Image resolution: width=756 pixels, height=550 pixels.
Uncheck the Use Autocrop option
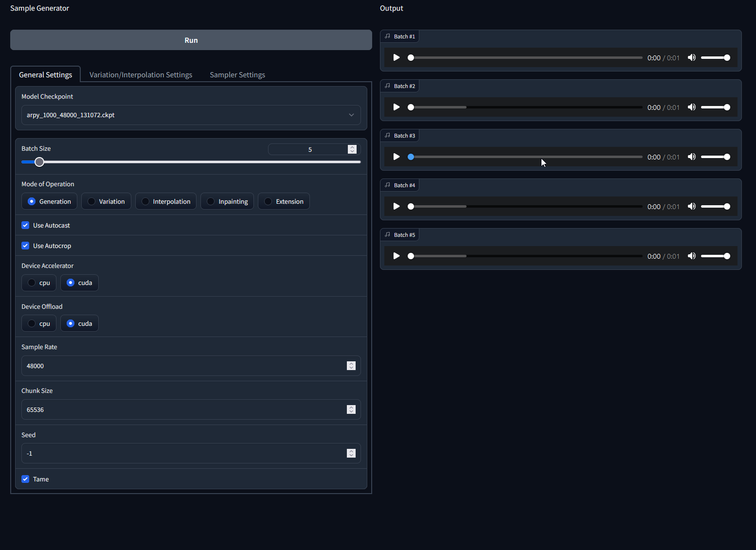pyautogui.click(x=25, y=246)
